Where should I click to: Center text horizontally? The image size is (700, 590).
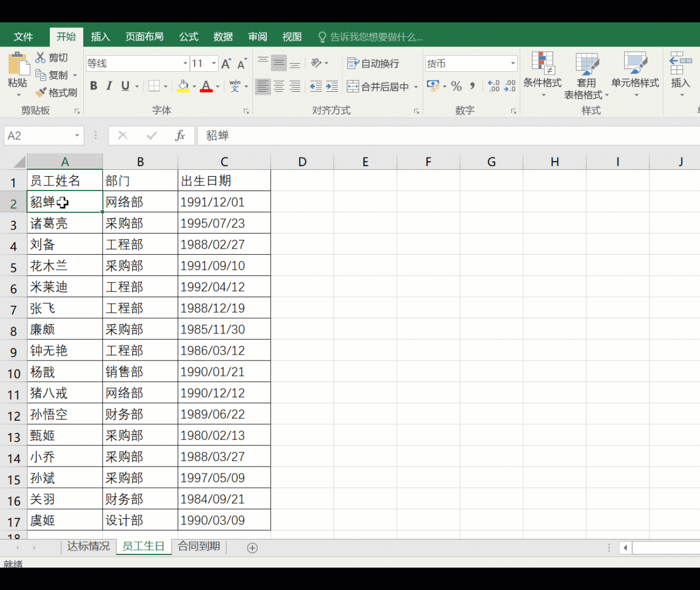(x=279, y=87)
